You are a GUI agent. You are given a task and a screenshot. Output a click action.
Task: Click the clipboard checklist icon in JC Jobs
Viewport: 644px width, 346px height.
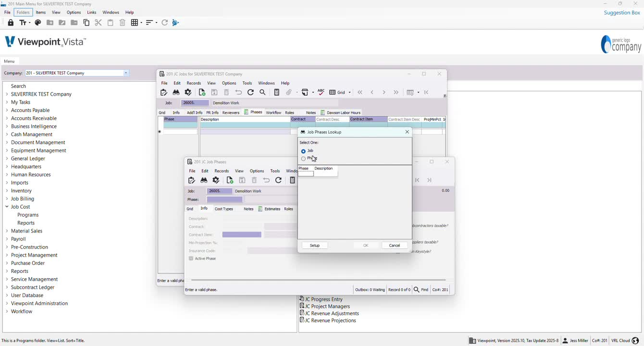tap(163, 92)
